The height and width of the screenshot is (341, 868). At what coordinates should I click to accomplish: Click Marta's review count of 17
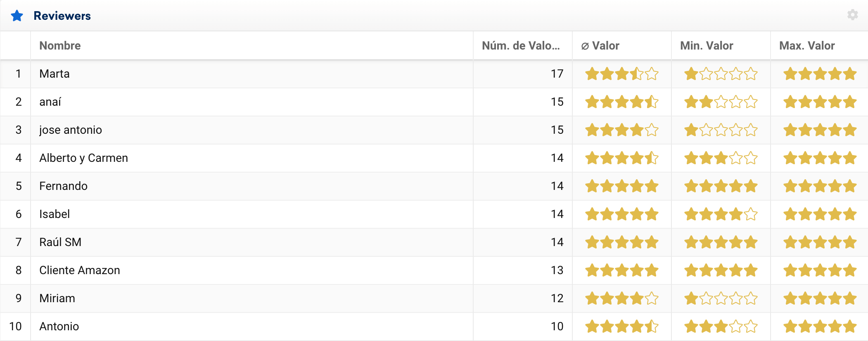[557, 74]
